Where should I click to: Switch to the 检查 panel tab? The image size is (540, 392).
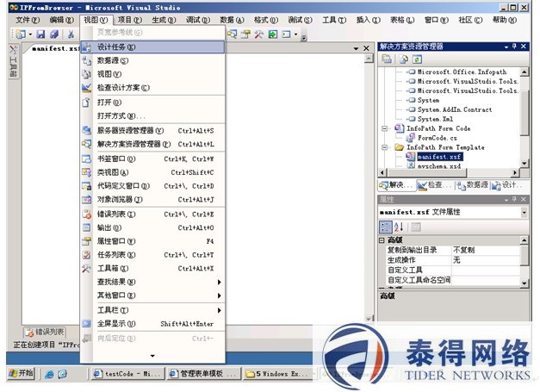(x=434, y=185)
